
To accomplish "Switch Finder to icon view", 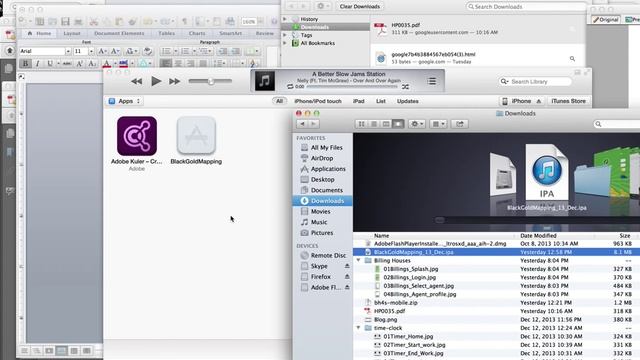I will (x=361, y=124).
